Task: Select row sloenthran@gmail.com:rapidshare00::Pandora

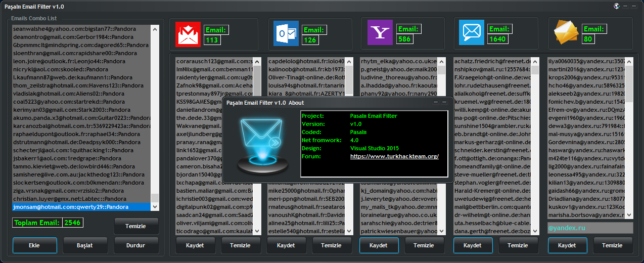Action: 82,53
